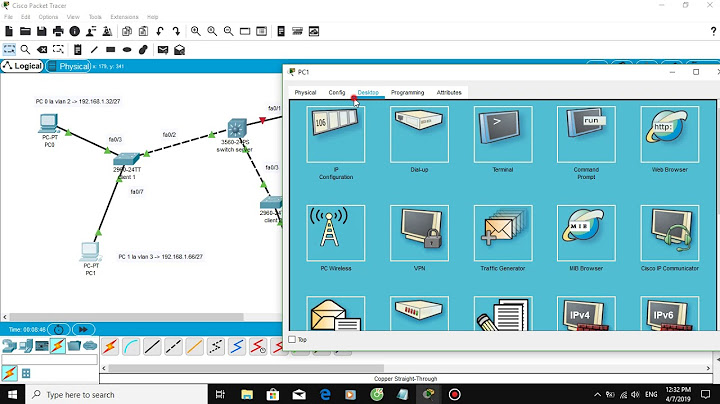Viewport: 720px width, 404px height.
Task: Open the Tools menu
Action: [x=95, y=17]
